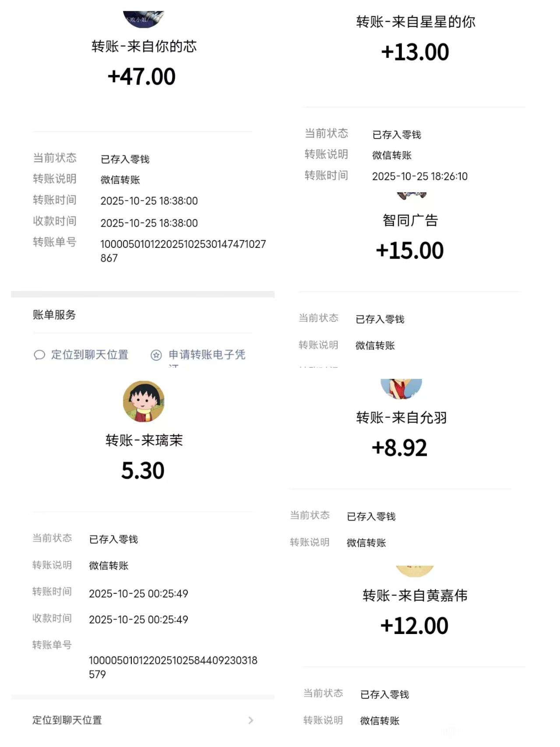Image resolution: width=560 pixels, height=747 pixels.
Task: Open the 申请转账电子凭证 link
Action: (x=207, y=355)
